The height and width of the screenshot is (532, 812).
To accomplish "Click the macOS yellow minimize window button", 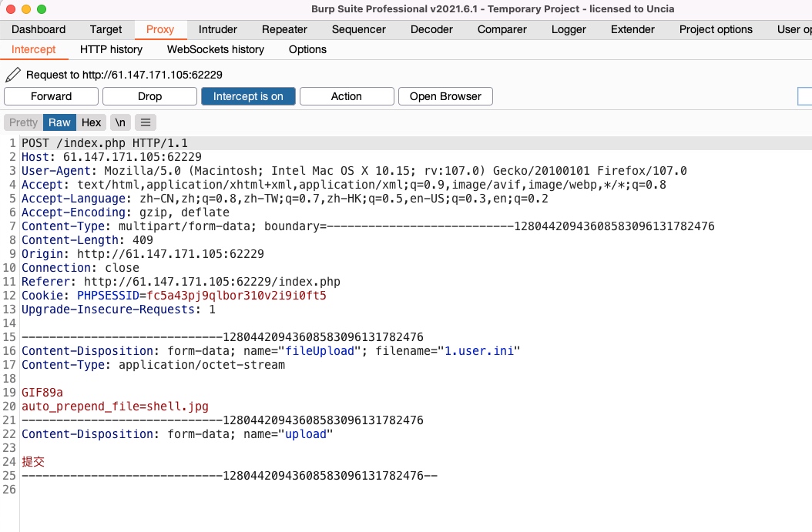I will pyautogui.click(x=26, y=9).
